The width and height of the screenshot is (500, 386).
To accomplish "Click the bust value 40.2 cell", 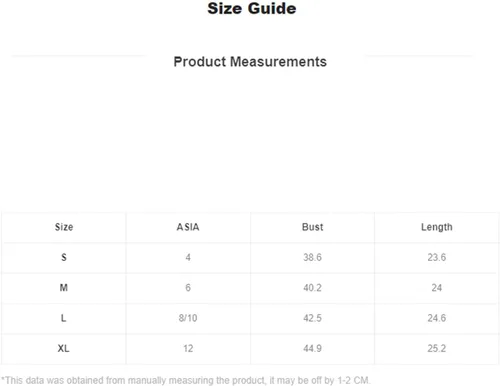I will 312,288.
